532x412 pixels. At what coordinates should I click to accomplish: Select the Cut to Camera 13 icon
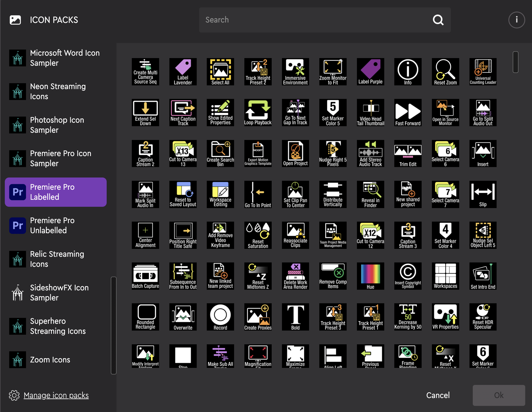[183, 153]
